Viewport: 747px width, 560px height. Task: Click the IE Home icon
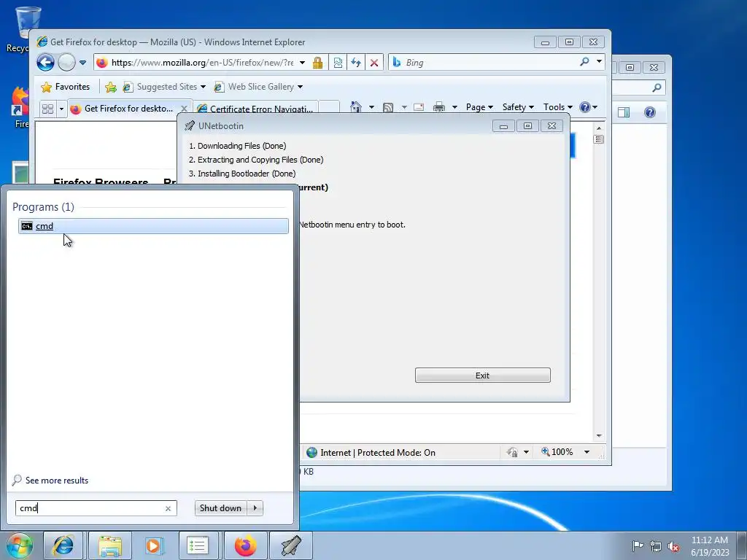tap(356, 107)
